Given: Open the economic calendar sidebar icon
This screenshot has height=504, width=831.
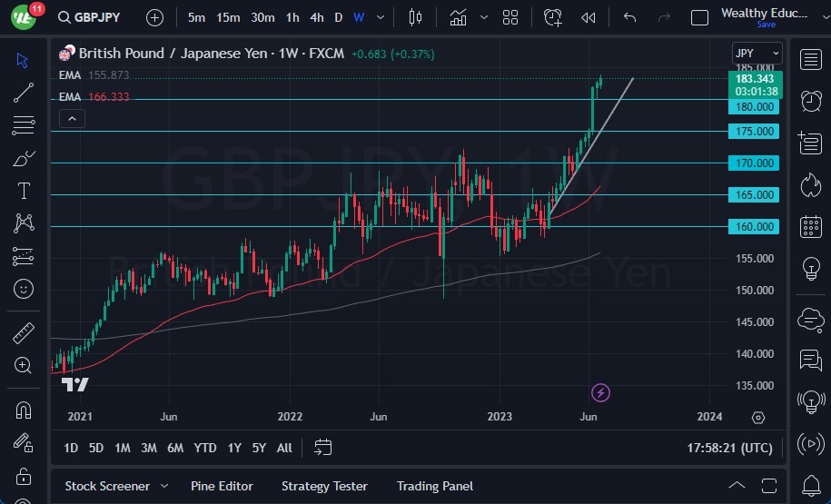Looking at the screenshot, I should click(x=810, y=227).
